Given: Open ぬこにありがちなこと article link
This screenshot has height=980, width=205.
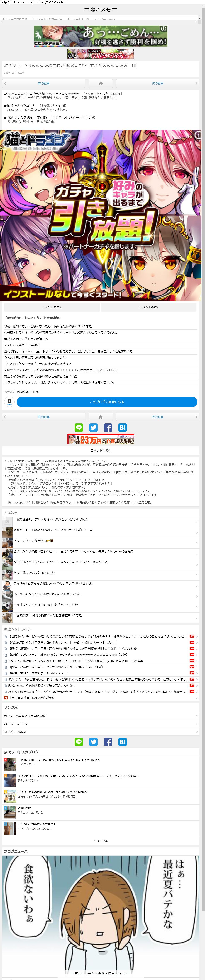Looking at the screenshot, I should (20, 106).
